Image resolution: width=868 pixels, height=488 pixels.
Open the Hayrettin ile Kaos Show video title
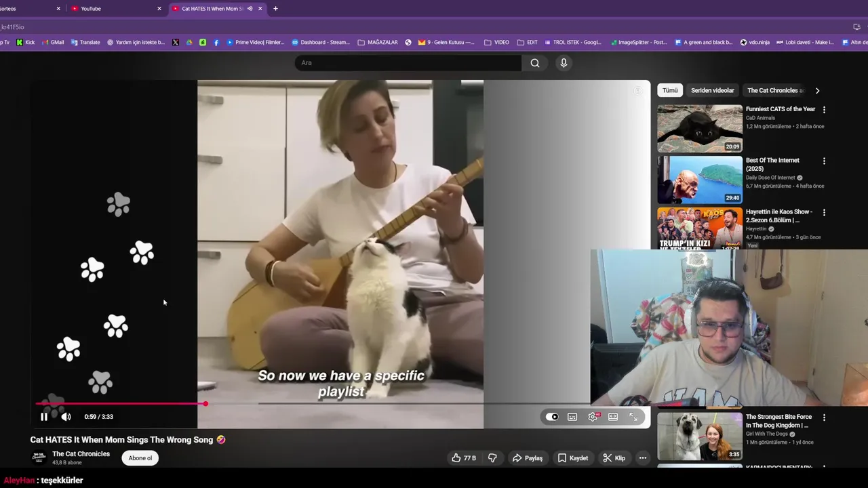point(778,216)
